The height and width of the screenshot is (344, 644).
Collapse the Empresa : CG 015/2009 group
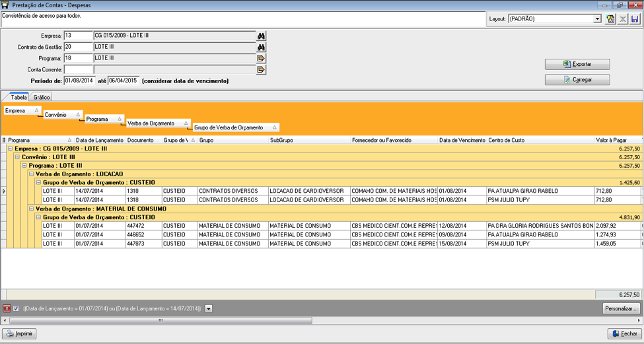11,148
